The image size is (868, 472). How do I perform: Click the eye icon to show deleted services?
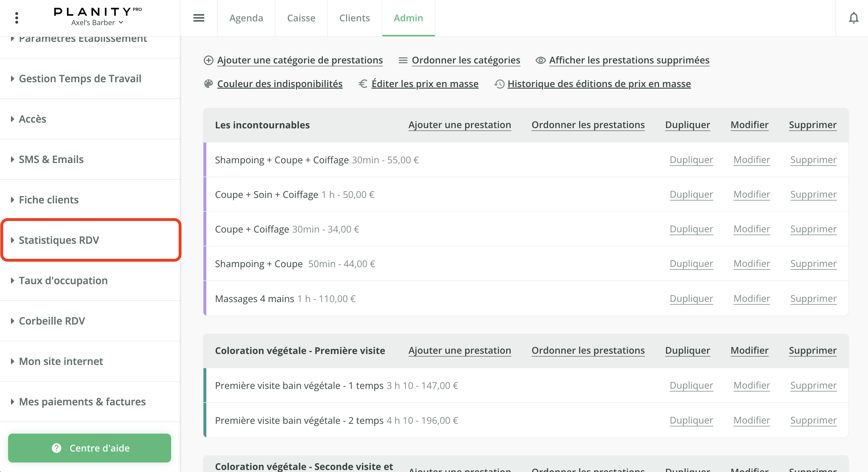tap(540, 60)
